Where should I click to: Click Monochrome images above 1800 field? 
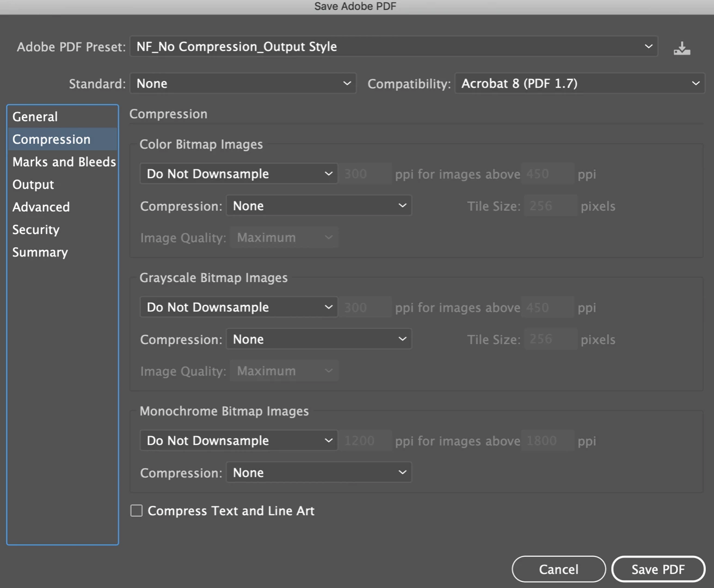[x=548, y=441]
